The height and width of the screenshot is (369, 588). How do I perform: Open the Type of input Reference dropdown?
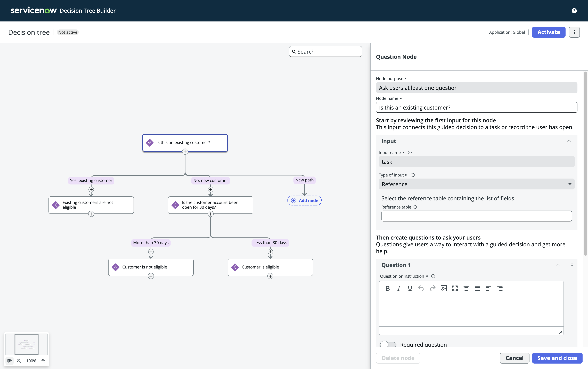[x=476, y=184]
